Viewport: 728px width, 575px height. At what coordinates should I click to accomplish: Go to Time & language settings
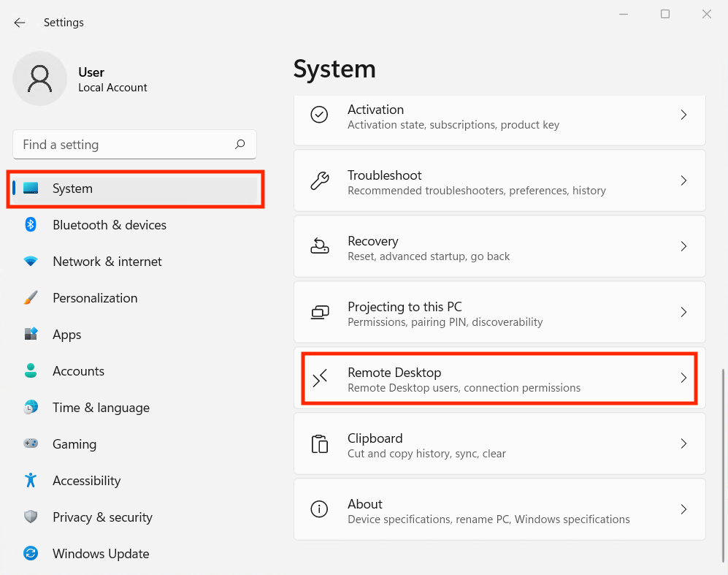coord(101,408)
